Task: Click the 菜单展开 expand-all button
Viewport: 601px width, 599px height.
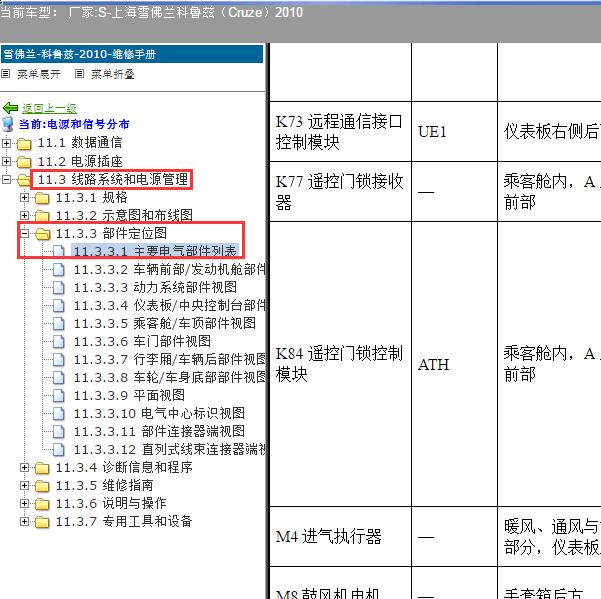Action: [31, 74]
